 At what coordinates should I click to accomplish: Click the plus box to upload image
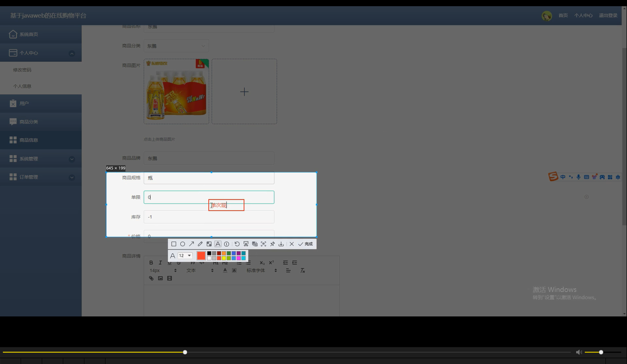[244, 91]
